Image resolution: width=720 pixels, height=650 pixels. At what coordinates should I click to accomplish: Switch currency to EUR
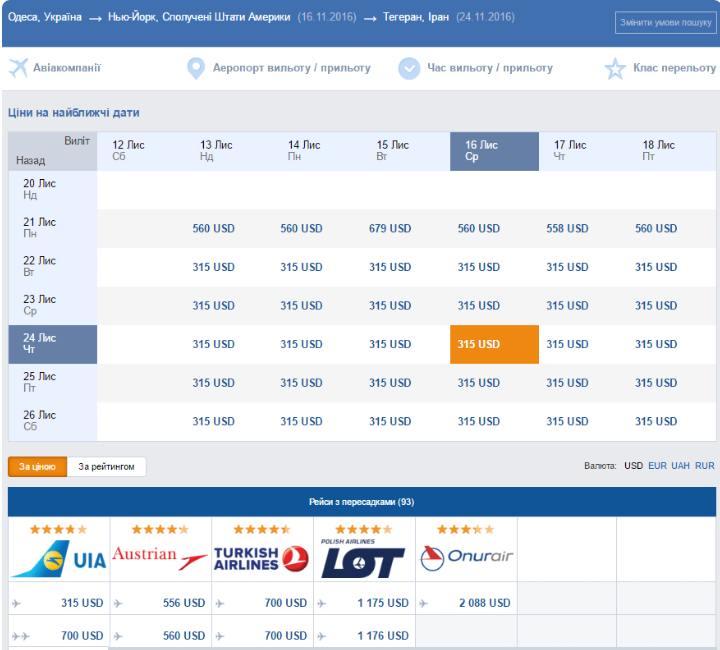tap(657, 466)
